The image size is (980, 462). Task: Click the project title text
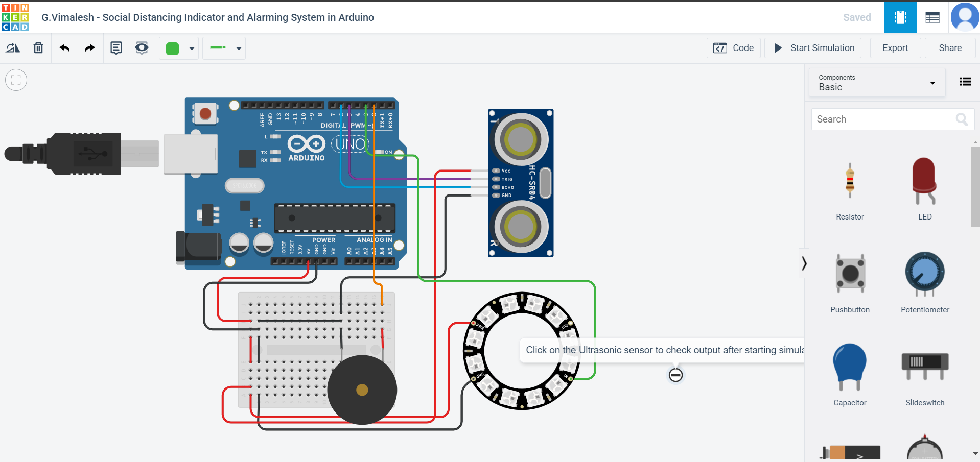[208, 17]
